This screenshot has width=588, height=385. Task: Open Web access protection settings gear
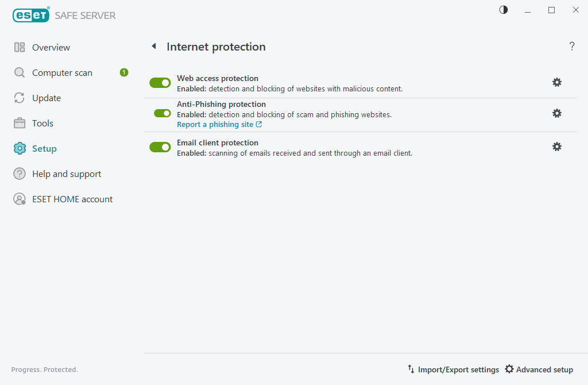557,82
